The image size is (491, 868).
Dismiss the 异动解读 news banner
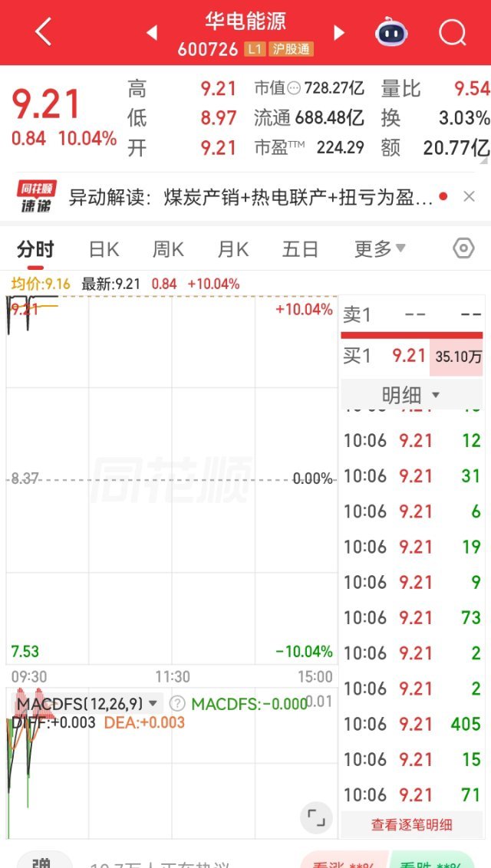click(x=469, y=196)
